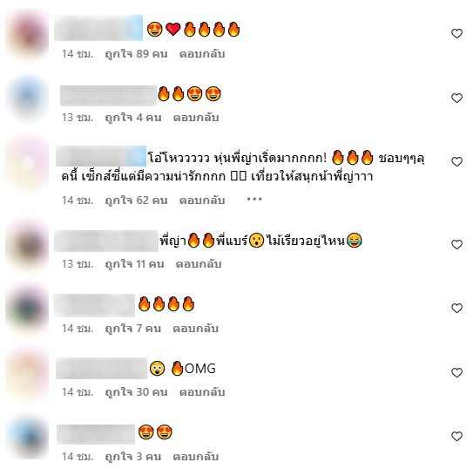Open avatar of the last commenter
Image resolution: width=473 pixels, height=476 pixels.
[27, 437]
